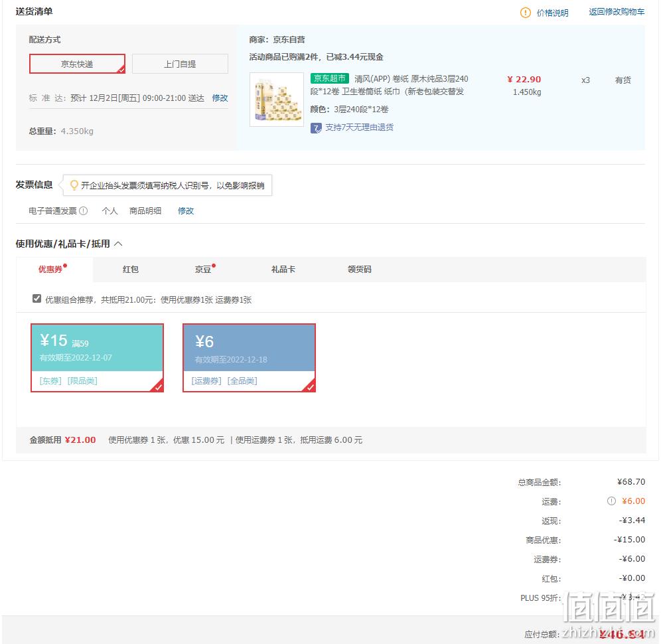Switch to the 红包 tab
The height and width of the screenshot is (644, 661).
point(131,269)
